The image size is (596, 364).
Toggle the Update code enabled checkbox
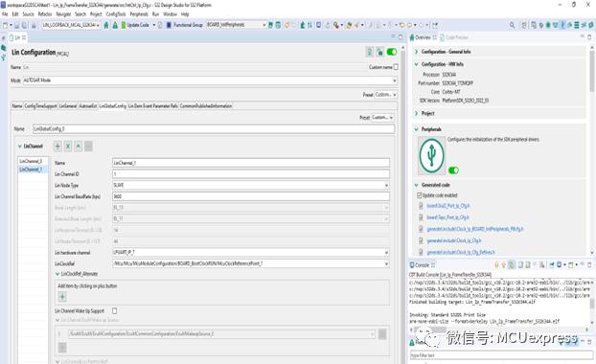tap(420, 195)
